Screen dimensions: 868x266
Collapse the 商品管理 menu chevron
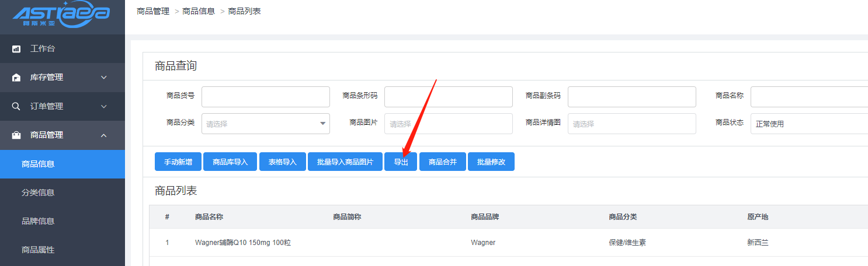pos(104,135)
